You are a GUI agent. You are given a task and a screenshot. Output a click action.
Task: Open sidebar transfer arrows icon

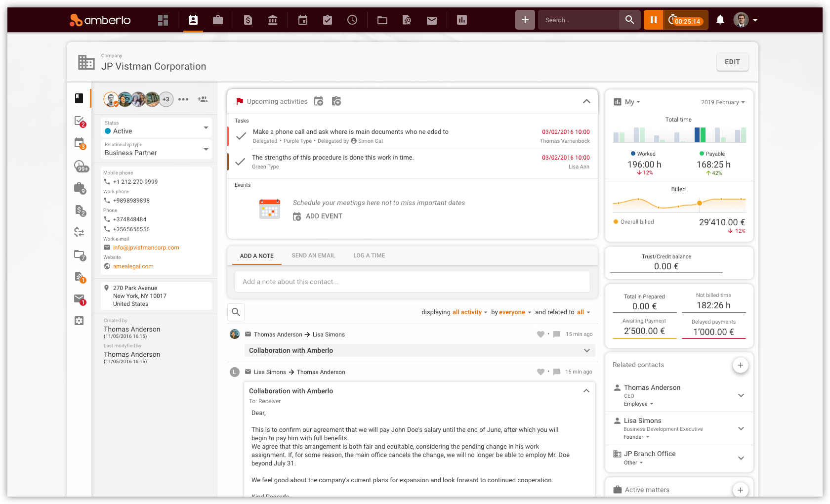click(x=79, y=232)
